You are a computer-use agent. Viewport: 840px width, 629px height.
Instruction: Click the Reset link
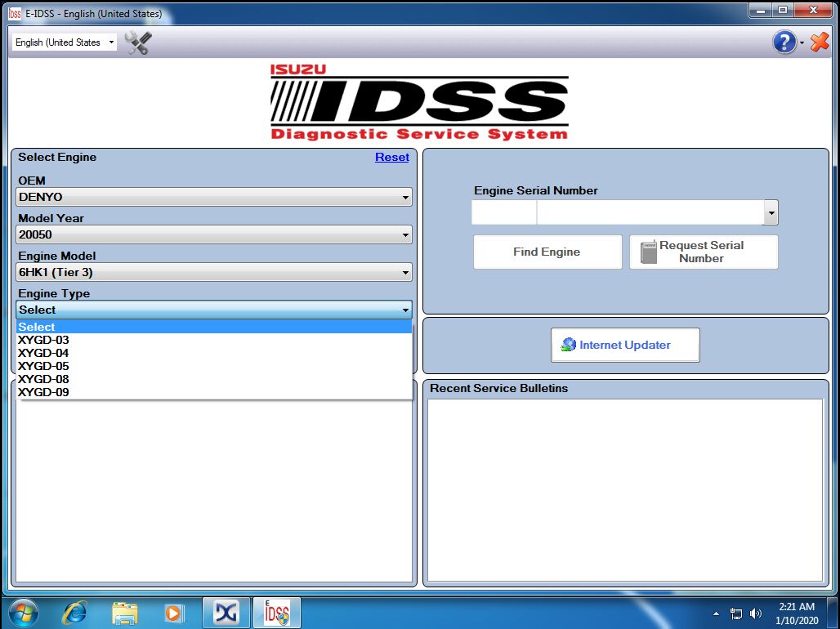click(x=391, y=157)
